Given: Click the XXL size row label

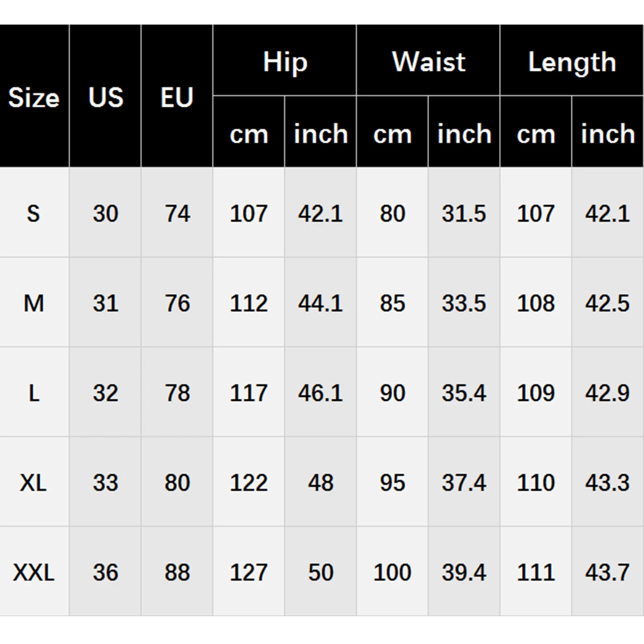Looking at the screenshot, I should pos(34,572).
